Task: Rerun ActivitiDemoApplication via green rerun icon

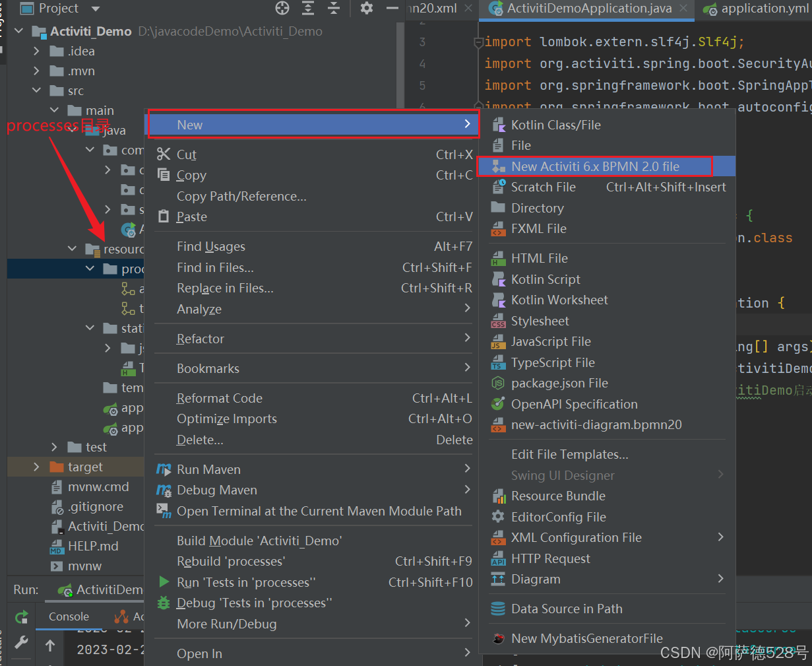Action: [x=20, y=616]
